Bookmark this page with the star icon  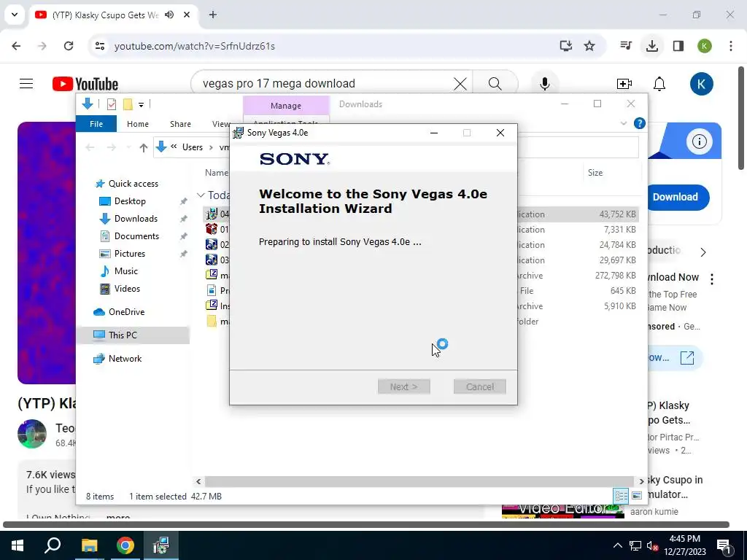click(x=589, y=46)
